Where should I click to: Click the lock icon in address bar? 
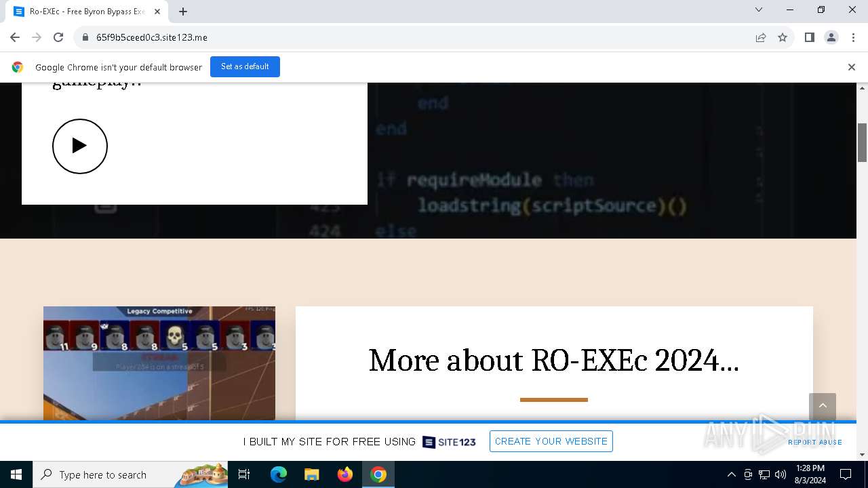(85, 37)
